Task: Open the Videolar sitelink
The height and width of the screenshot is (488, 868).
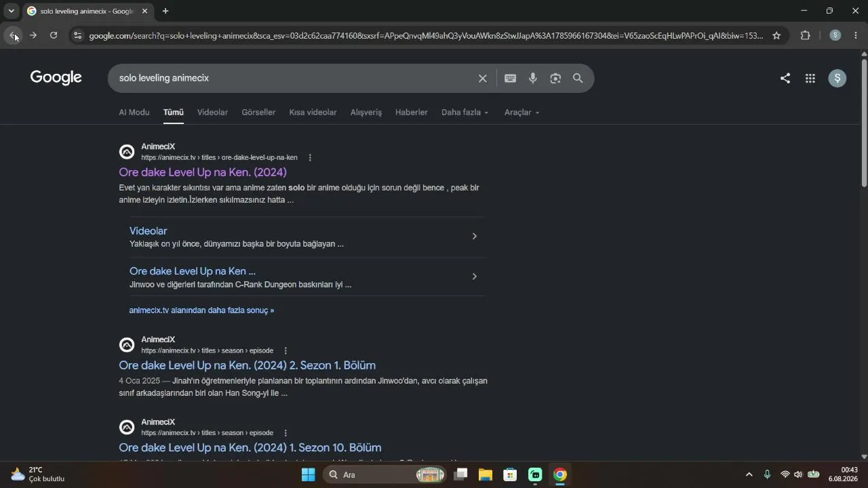Action: pos(148,231)
